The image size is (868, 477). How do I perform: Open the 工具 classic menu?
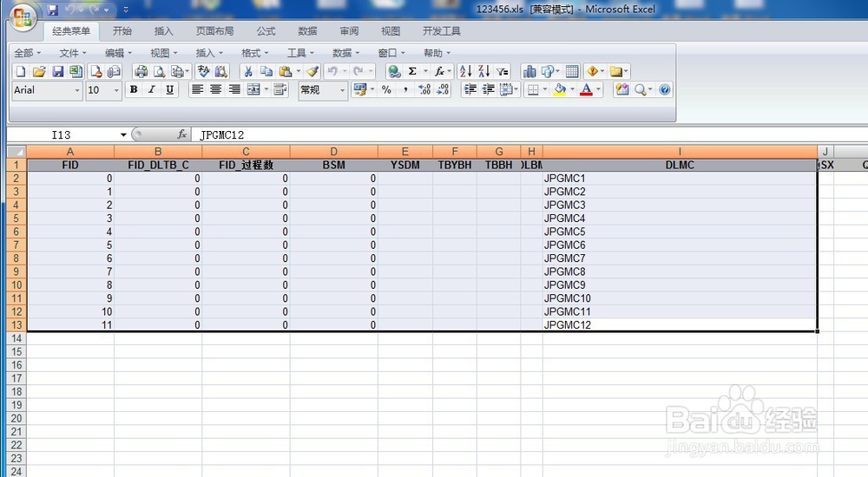pos(300,53)
